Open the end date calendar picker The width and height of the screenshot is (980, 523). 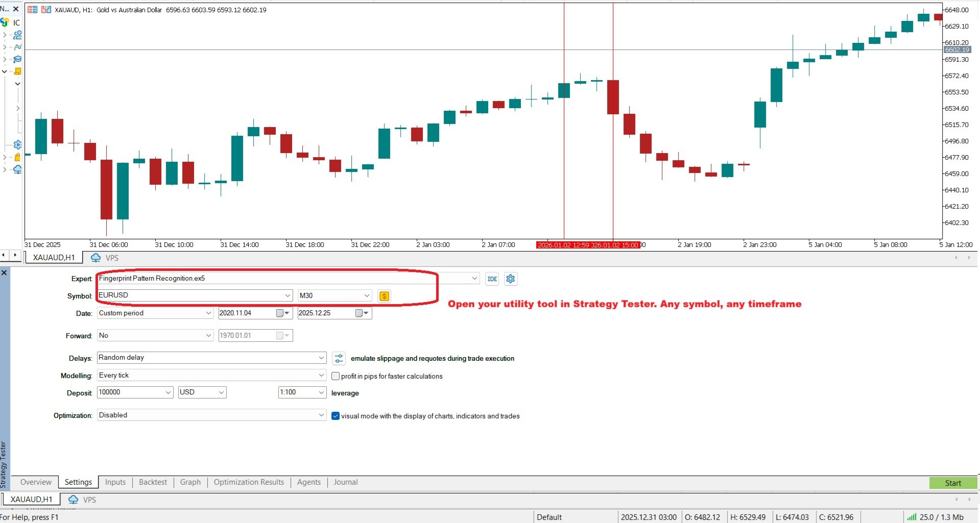pos(362,313)
